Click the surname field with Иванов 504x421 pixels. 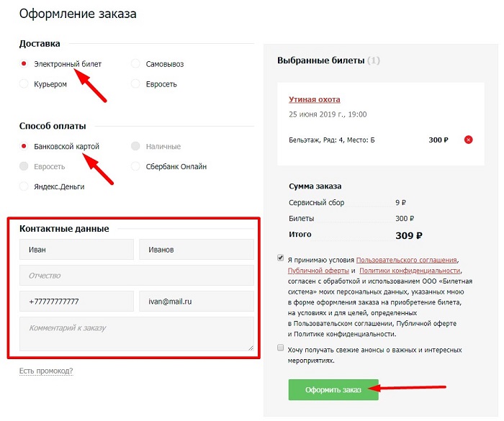point(196,250)
